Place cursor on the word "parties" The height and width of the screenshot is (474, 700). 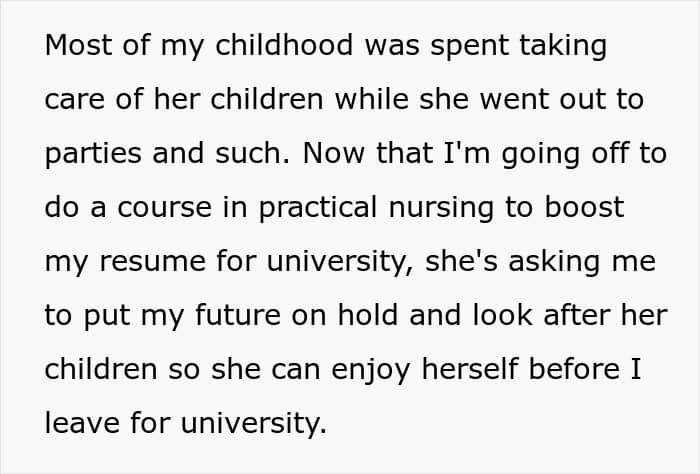pyautogui.click(x=93, y=154)
